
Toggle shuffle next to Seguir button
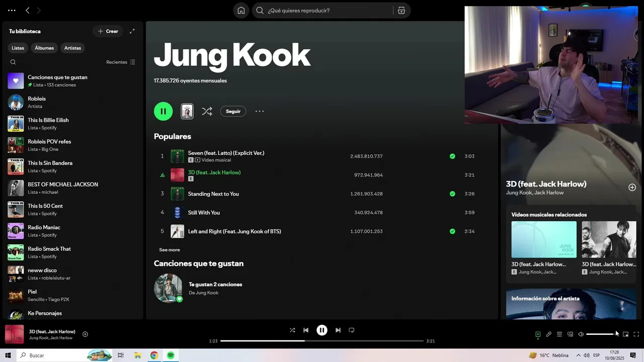pyautogui.click(x=207, y=111)
